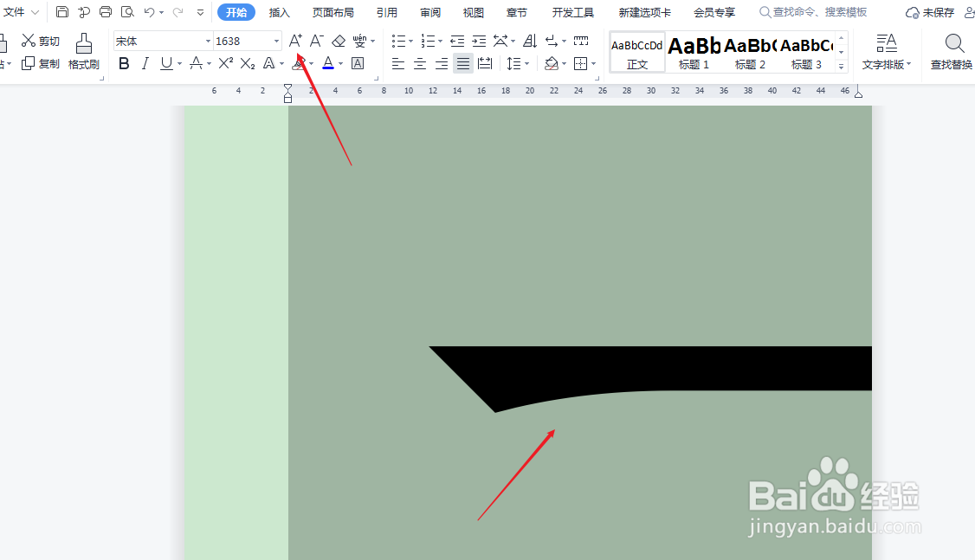Click the Print icon
Image resolution: width=975 pixels, height=560 pixels.
pos(106,12)
